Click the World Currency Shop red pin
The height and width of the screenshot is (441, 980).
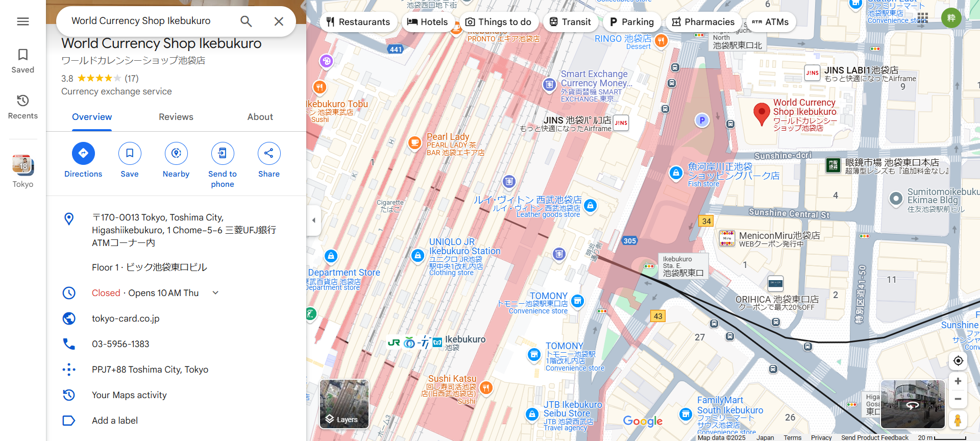click(x=762, y=113)
